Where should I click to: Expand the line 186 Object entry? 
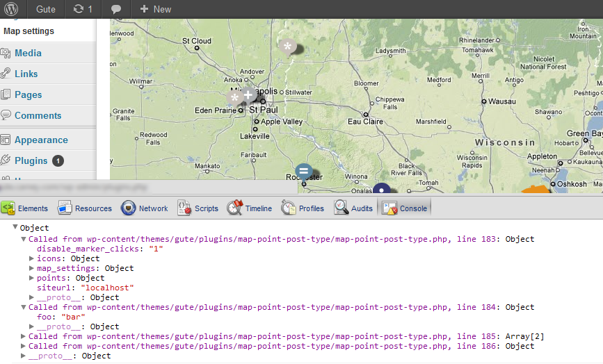tap(24, 346)
